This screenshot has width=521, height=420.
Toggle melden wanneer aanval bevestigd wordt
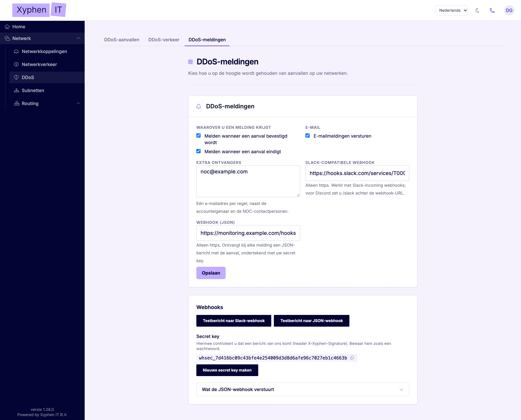198,135
